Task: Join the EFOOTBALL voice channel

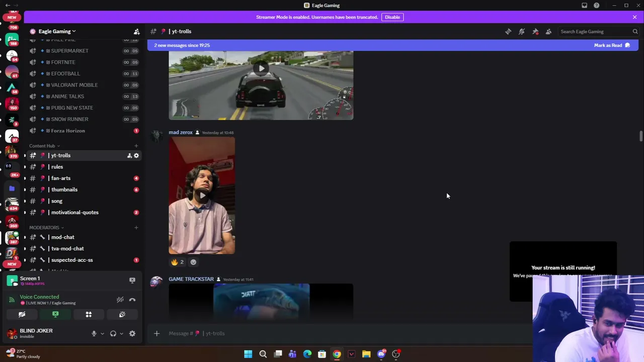Action: (x=84, y=73)
